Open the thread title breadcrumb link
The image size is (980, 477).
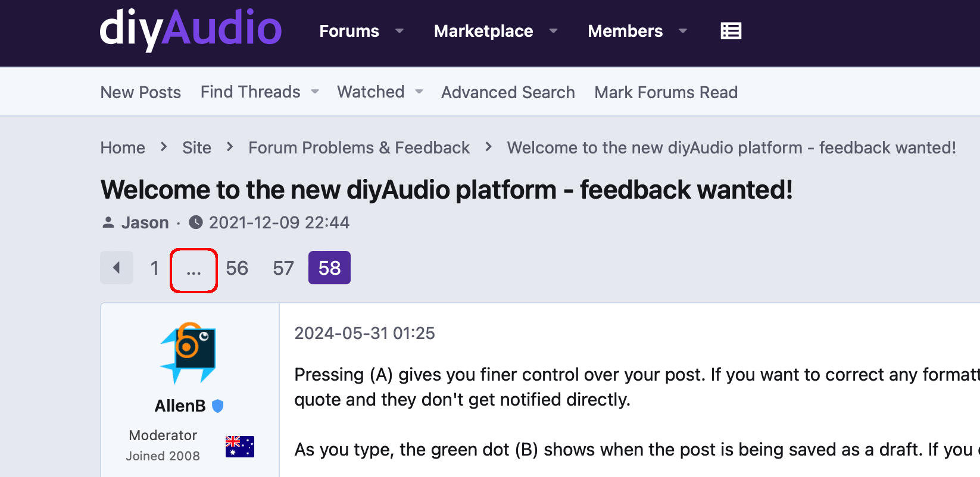(x=731, y=148)
